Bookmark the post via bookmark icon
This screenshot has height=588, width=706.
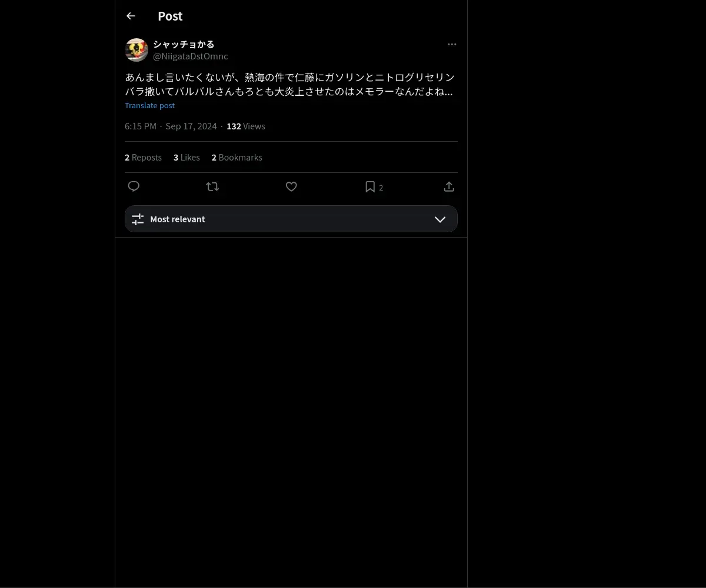point(370,186)
